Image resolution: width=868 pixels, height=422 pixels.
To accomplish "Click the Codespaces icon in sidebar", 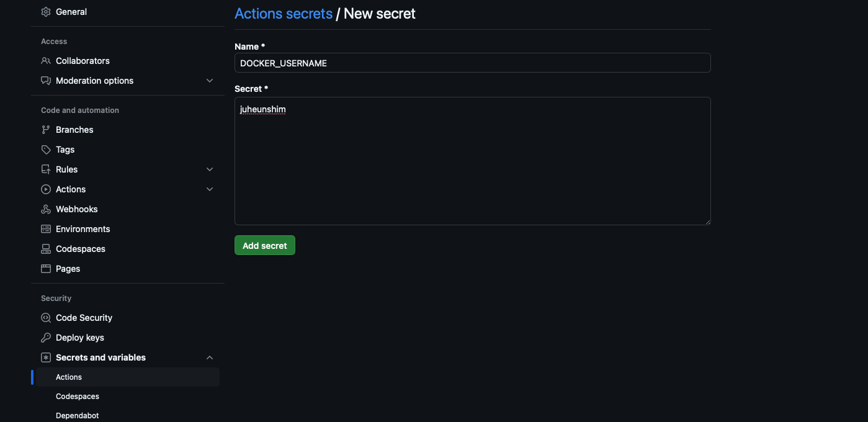I will point(46,249).
